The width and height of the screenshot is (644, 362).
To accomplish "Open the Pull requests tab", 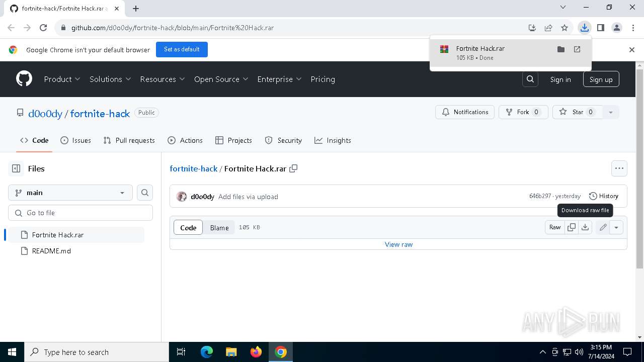I will [129, 140].
